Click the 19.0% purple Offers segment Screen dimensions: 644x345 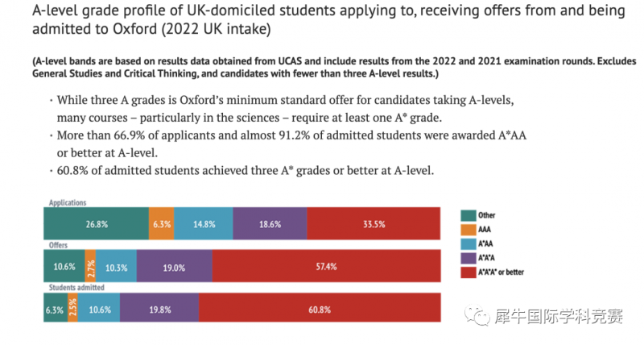[x=175, y=266]
